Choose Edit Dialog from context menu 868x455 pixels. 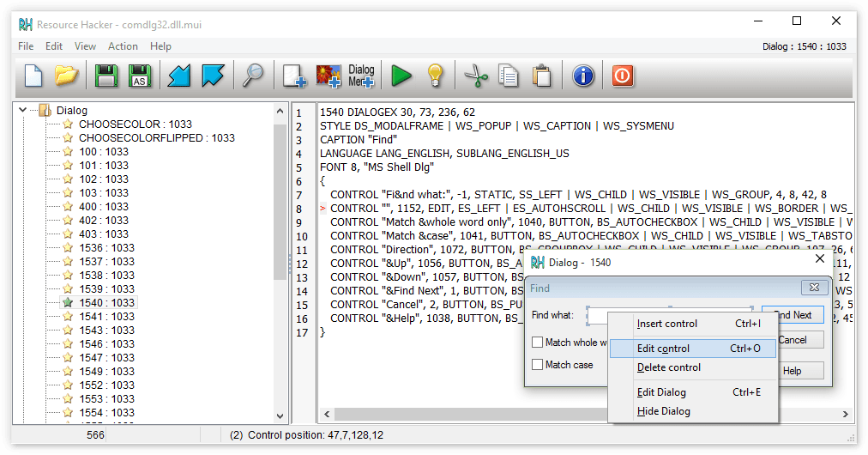[x=693, y=392]
